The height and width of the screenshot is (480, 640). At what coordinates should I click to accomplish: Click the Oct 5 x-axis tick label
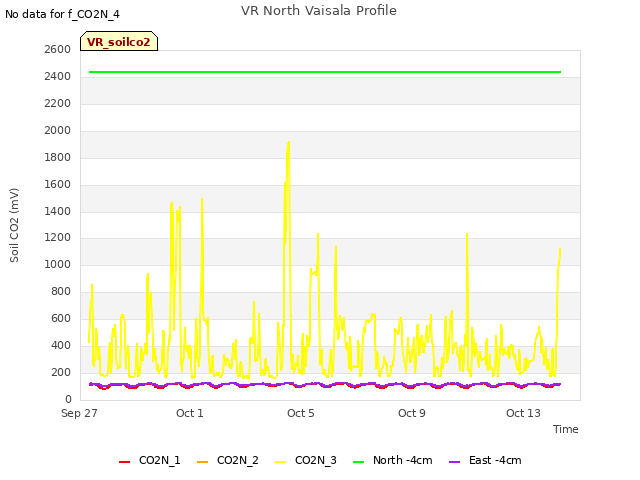301,413
